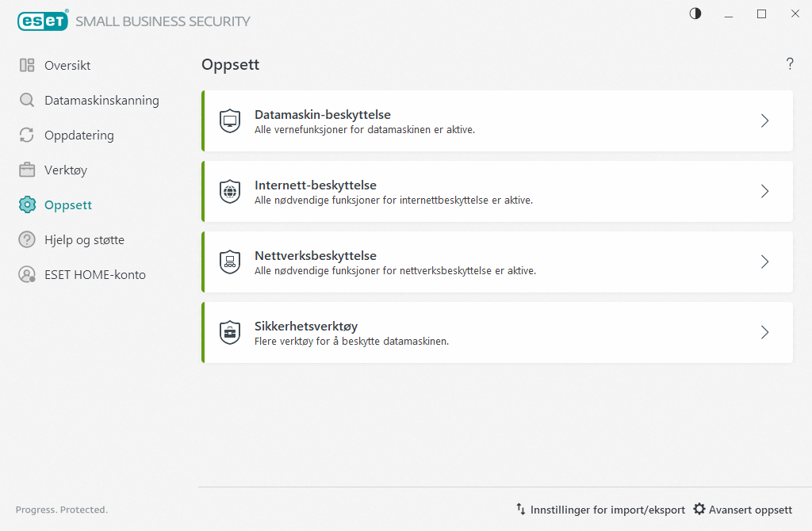
Task: Click the Oversikt dashboard icon
Action: [27, 66]
